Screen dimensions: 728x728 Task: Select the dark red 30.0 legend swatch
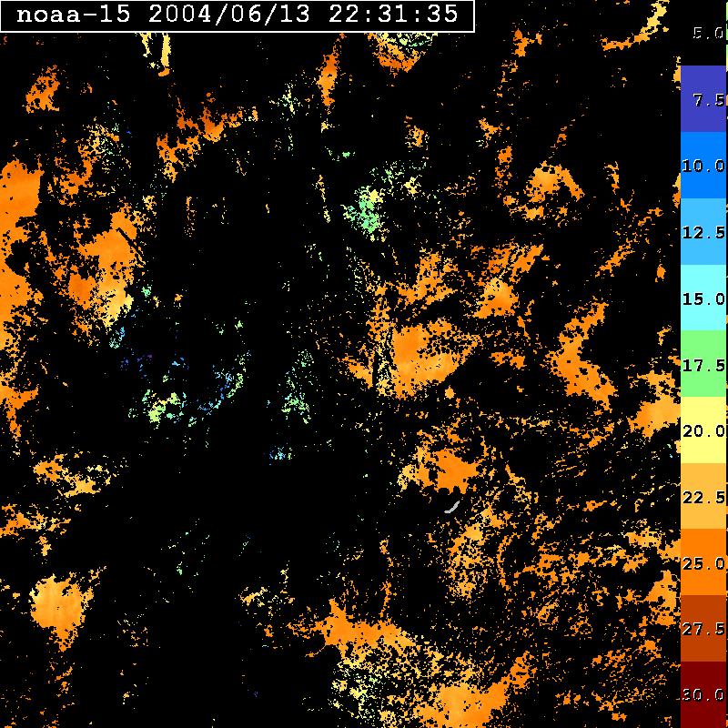click(703, 695)
